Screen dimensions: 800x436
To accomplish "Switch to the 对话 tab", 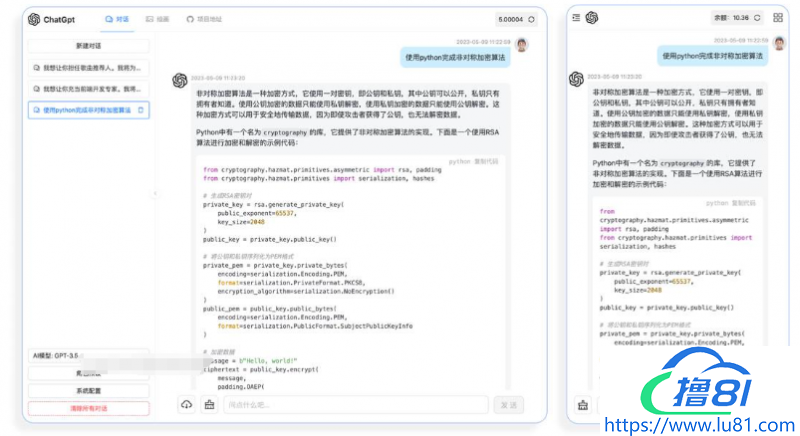I will (116, 19).
